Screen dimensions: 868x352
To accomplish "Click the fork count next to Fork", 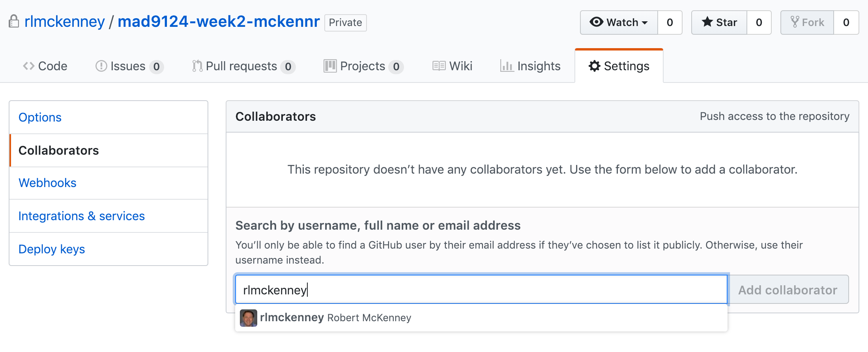I will 846,22.
